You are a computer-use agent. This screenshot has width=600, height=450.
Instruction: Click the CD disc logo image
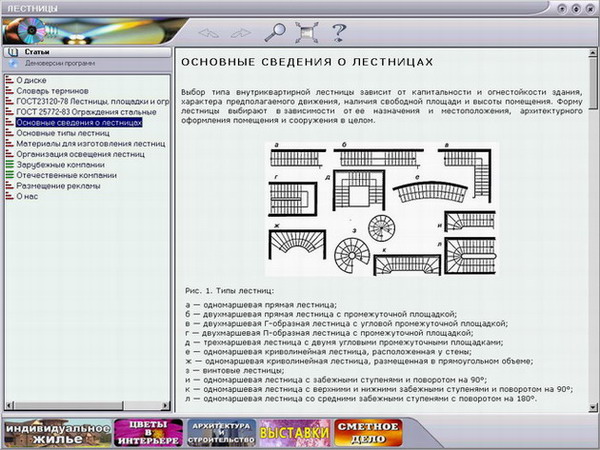32,30
